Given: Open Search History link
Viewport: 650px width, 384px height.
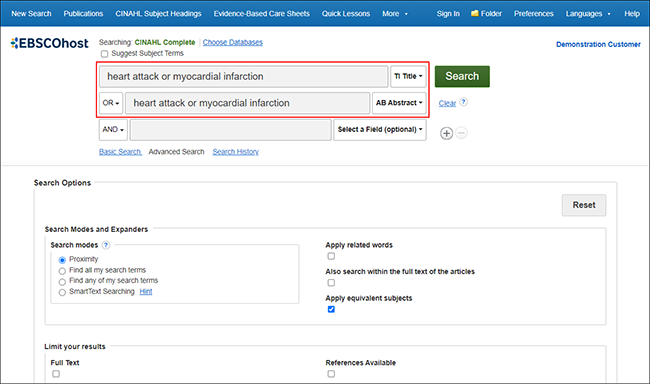Looking at the screenshot, I should tap(235, 152).
